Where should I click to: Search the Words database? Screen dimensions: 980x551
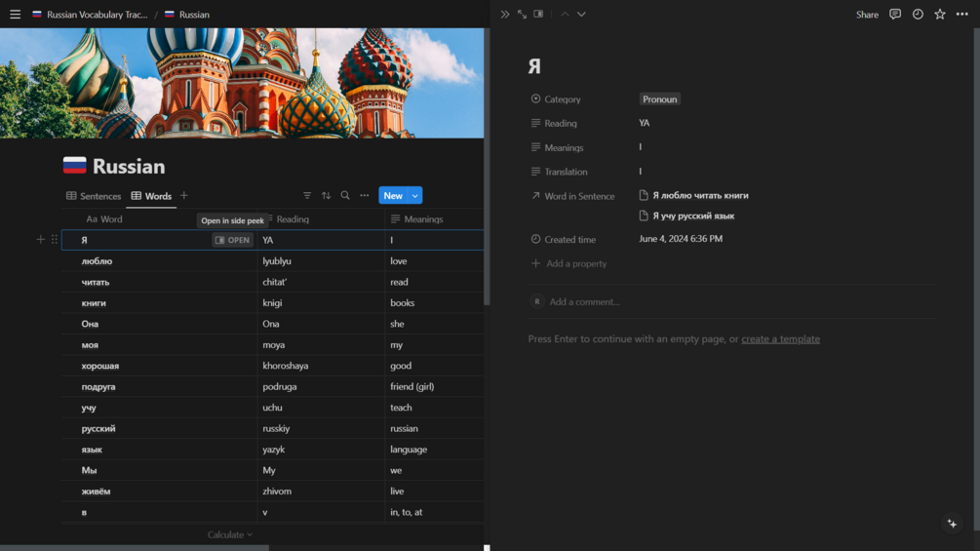click(345, 196)
